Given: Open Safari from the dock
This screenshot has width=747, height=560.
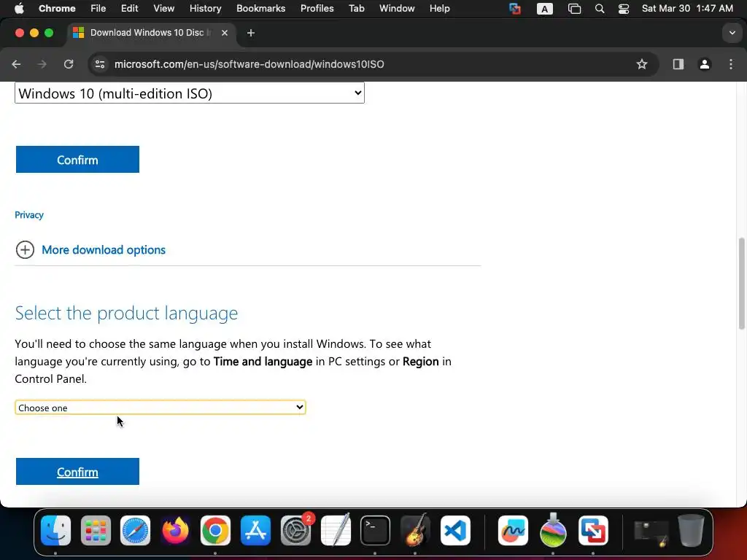Looking at the screenshot, I should click(135, 530).
